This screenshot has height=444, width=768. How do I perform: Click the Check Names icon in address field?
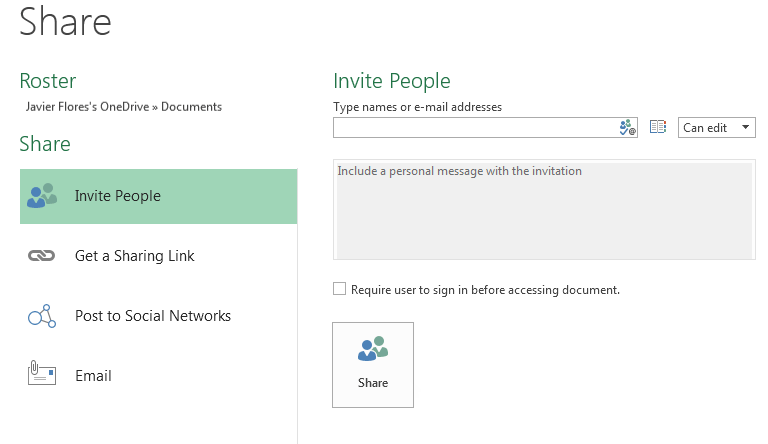[x=627, y=127]
